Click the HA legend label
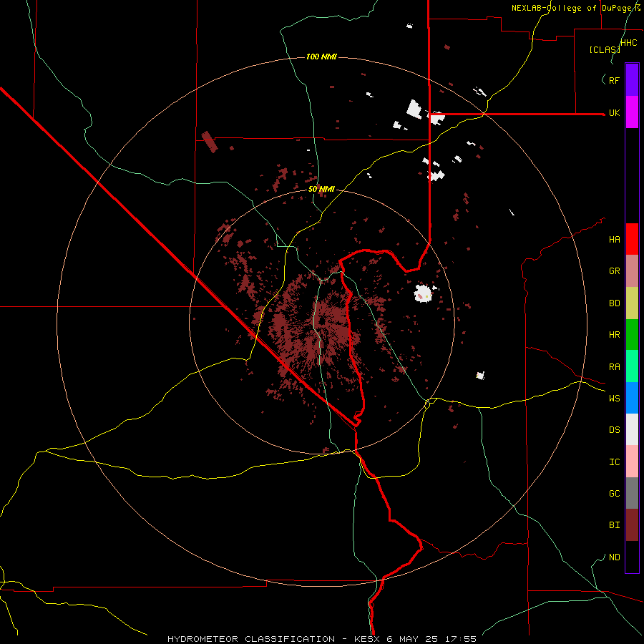644x644 pixels. click(x=614, y=240)
